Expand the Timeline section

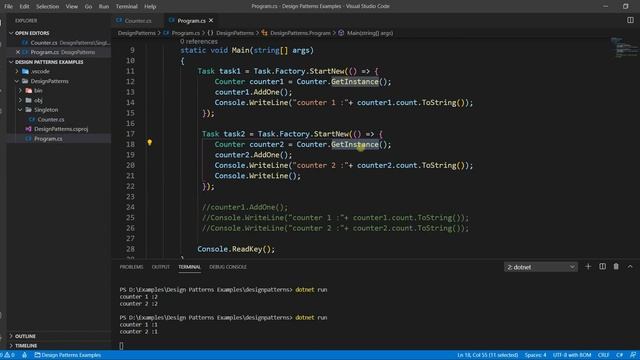tap(11, 346)
